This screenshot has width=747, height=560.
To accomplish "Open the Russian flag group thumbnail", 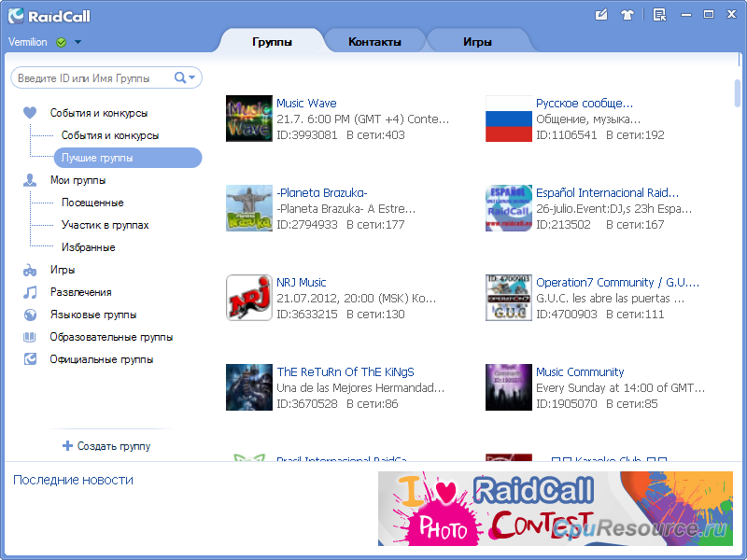I will (x=509, y=119).
